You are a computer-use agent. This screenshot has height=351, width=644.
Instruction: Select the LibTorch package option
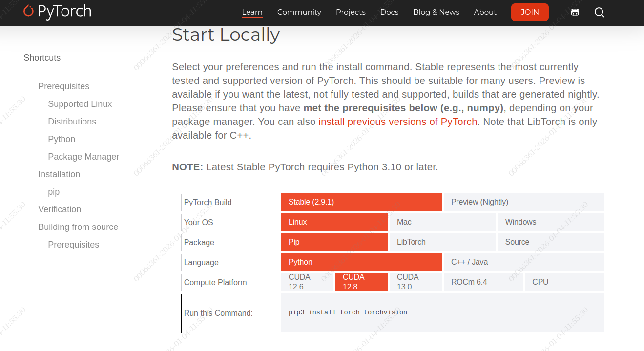(443, 242)
